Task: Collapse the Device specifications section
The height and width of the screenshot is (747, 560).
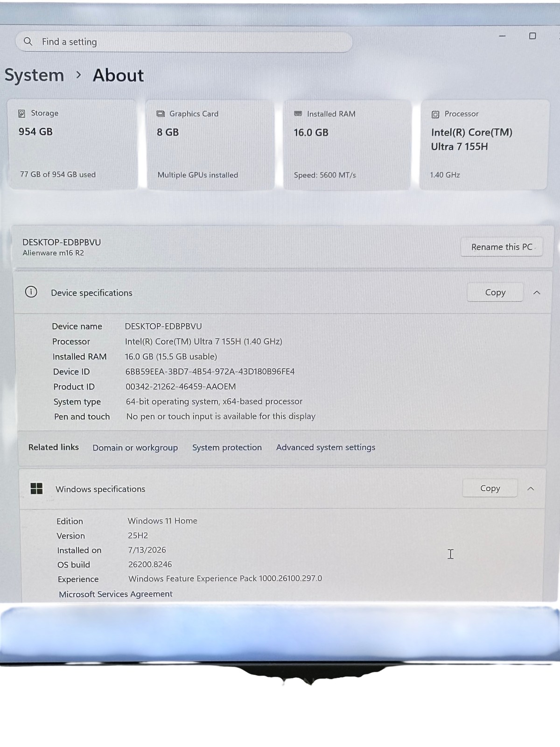Action: pos(537,293)
